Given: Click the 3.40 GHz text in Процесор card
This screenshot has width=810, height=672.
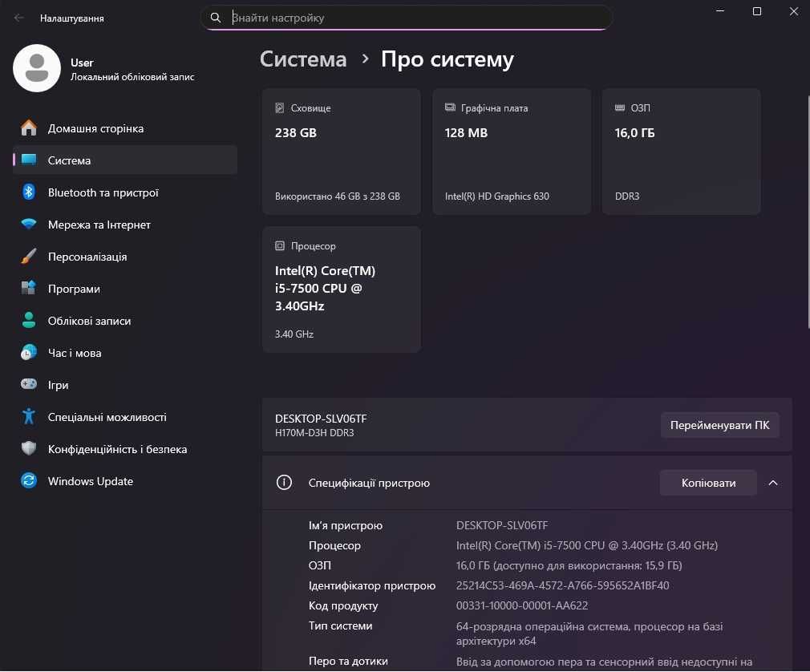Looking at the screenshot, I should [x=294, y=334].
